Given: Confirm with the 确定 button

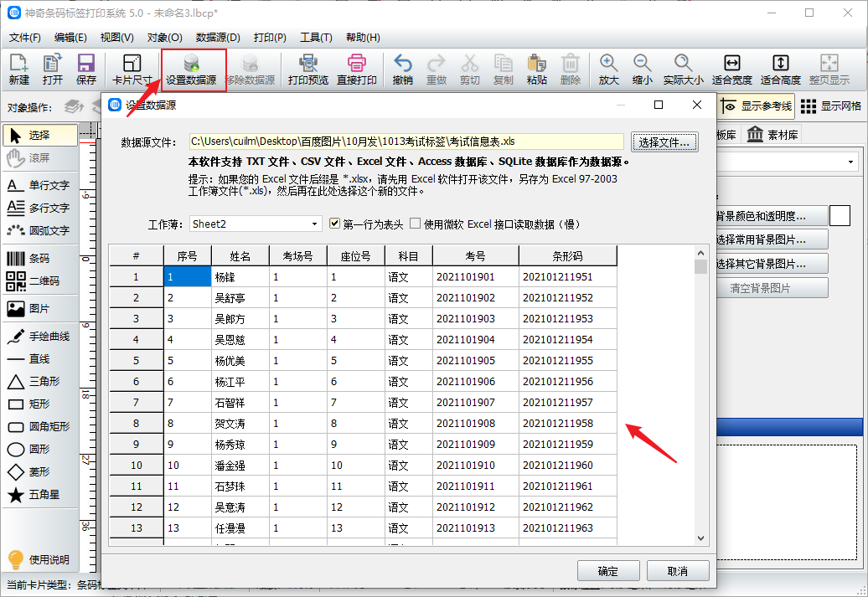Looking at the screenshot, I should coord(608,571).
